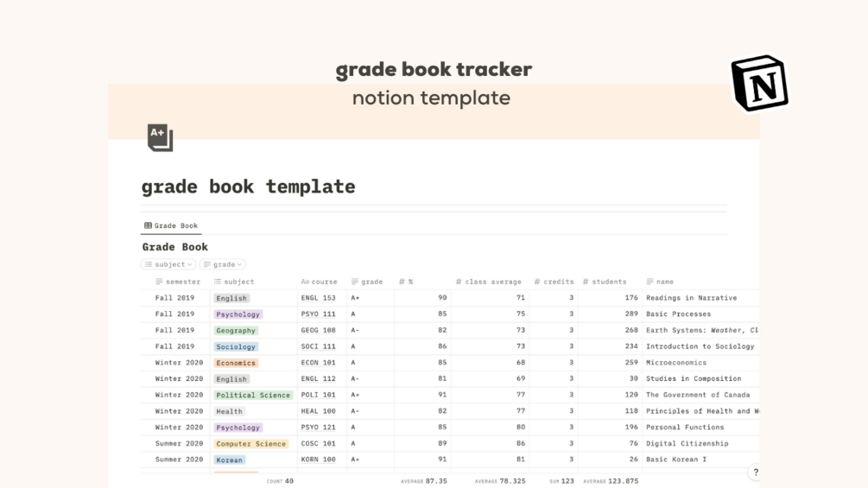Click the Microeconomics name cell
The width and height of the screenshot is (868, 488).
pos(676,363)
